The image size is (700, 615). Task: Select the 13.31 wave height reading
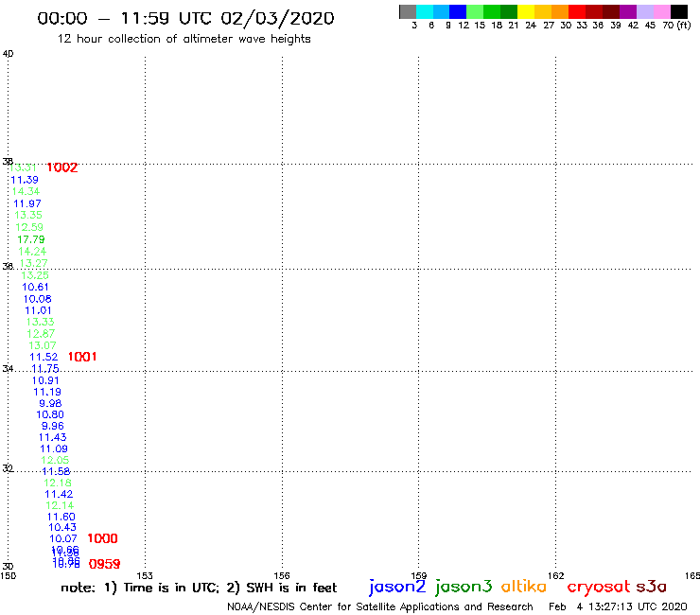pos(23,167)
